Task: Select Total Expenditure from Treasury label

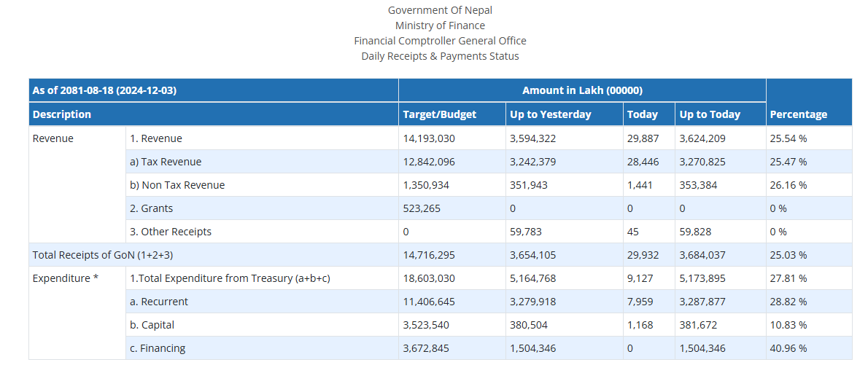Action: 230,278
